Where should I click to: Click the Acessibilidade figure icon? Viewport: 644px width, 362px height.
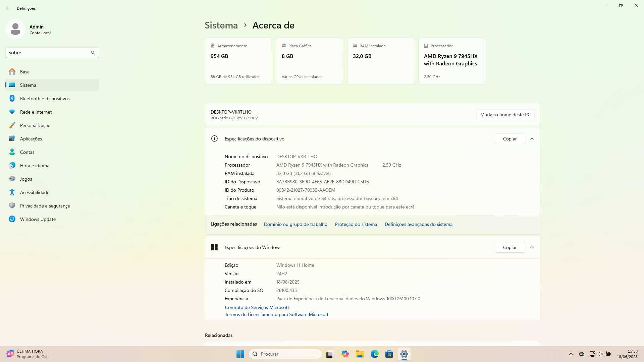12,192
